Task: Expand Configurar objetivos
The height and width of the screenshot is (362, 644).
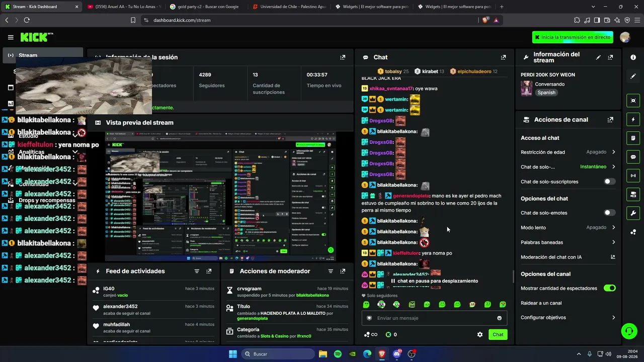Action: [x=568, y=317]
